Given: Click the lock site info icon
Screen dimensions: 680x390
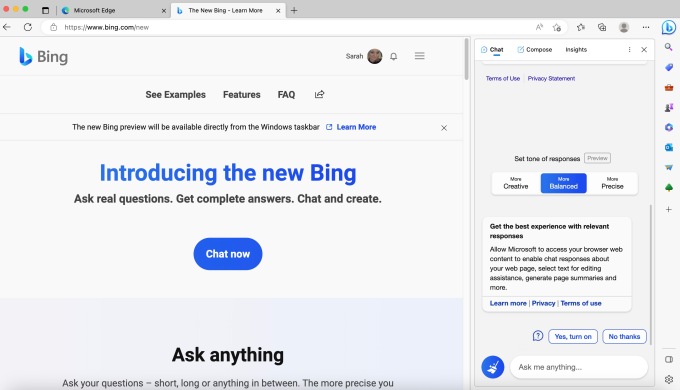Looking at the screenshot, I should pyautogui.click(x=53, y=27).
